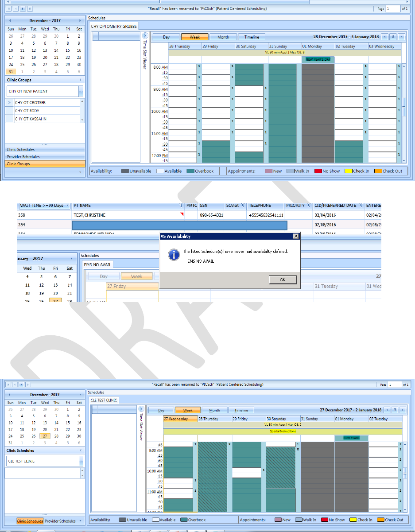Screen dimensions: 415x532
Task: Switch to Day view in CHY OPTOMETRY GRUBBS
Action: click(x=166, y=37)
